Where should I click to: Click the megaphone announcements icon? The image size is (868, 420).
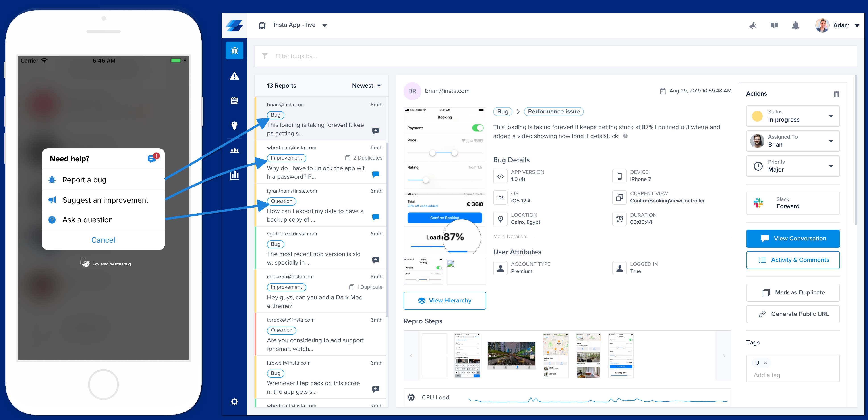click(x=753, y=25)
